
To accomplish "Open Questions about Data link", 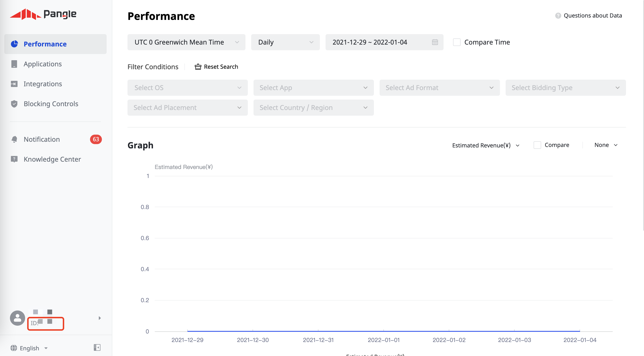I will 593,16.
